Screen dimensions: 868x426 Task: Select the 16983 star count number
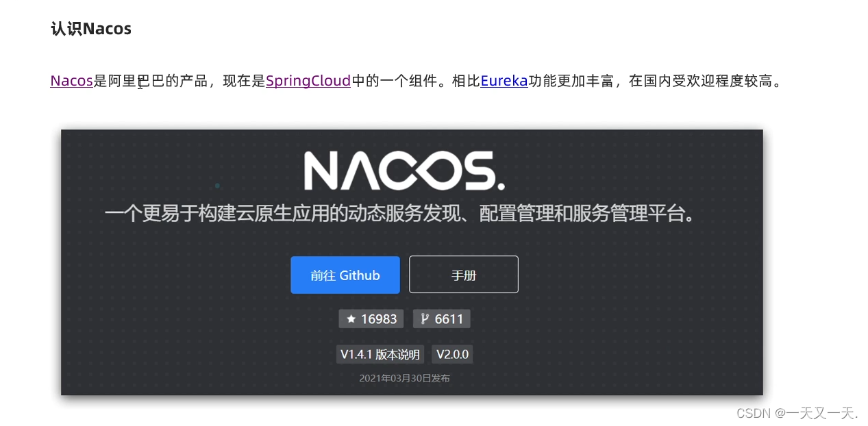click(x=379, y=318)
